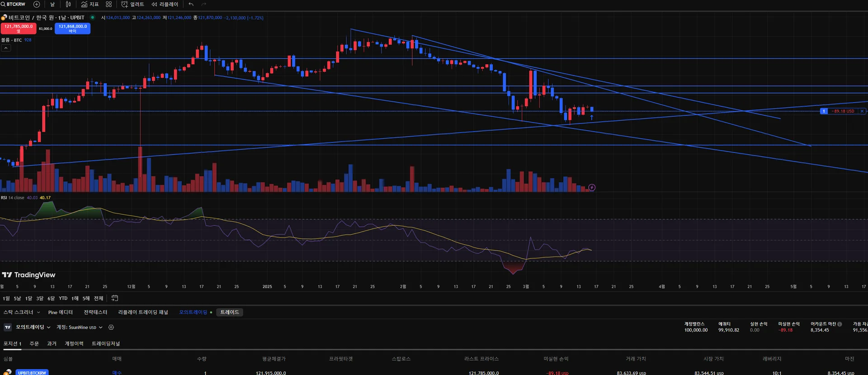The height and width of the screenshot is (375, 868).
Task: Switch to the Pine 에디터 tab
Action: click(x=60, y=312)
